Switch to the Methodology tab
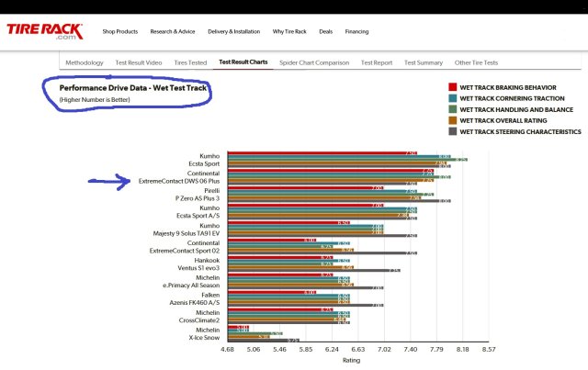Screen dimensions: 588x370 [x=85, y=62]
